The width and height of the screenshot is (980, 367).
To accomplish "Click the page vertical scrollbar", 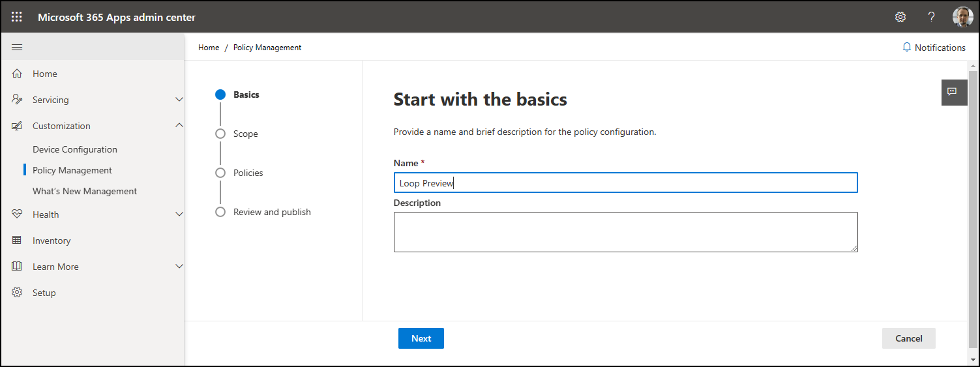I will pos(973,209).
